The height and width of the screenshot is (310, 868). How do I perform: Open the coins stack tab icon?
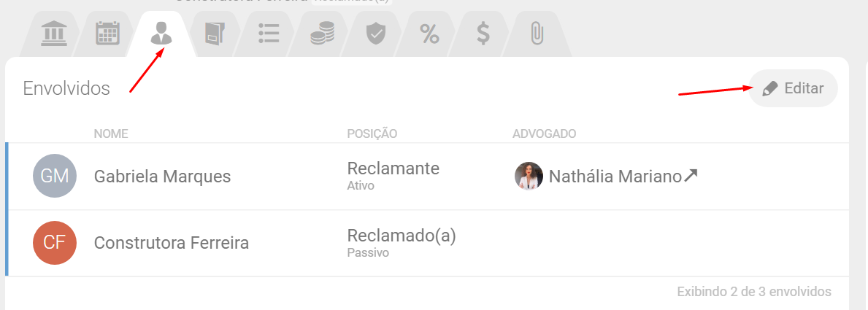(322, 34)
